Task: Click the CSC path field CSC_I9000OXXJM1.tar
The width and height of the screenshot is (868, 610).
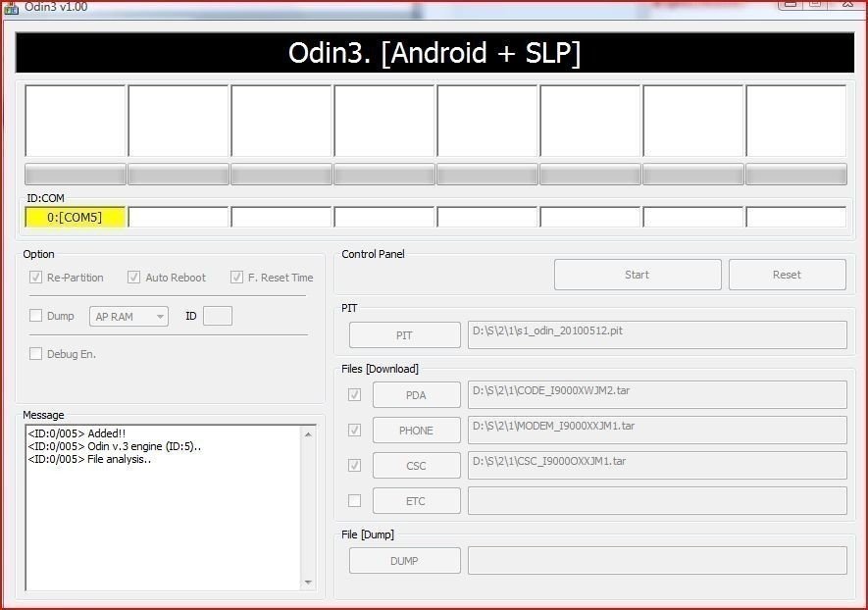Action: click(x=657, y=466)
